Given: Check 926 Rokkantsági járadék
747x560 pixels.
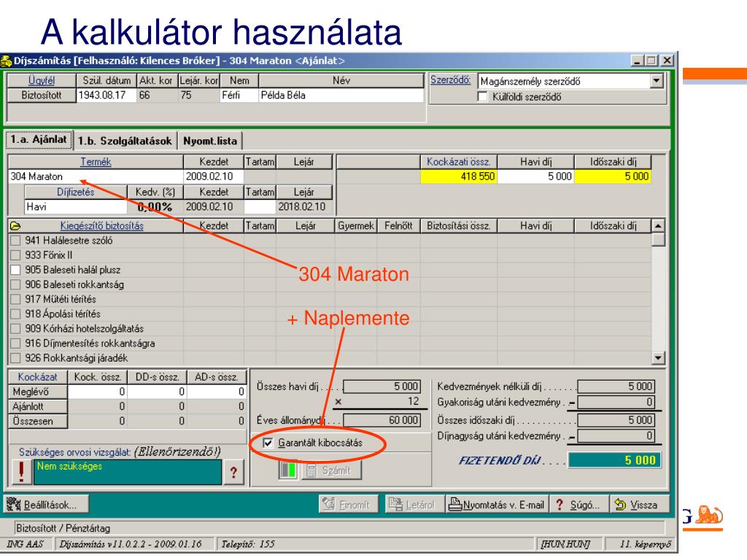Looking at the screenshot, I should coord(16,358).
